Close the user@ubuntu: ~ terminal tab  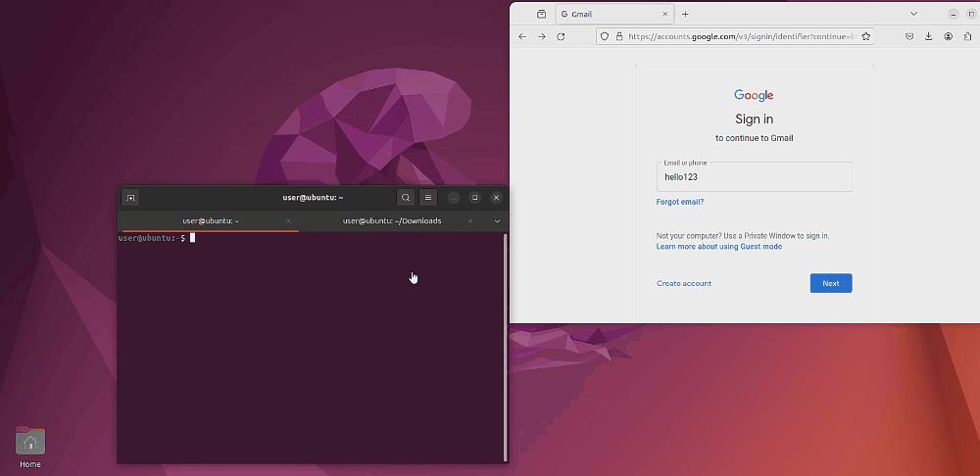pos(288,221)
